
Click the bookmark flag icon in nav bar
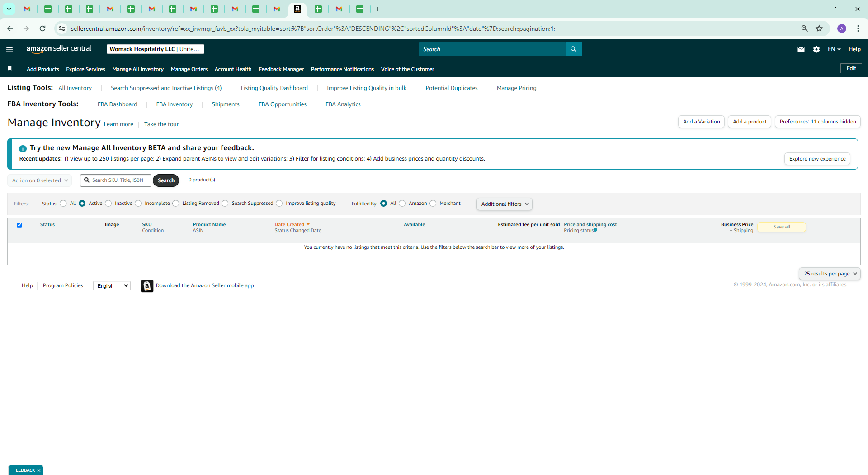pyautogui.click(x=9, y=69)
